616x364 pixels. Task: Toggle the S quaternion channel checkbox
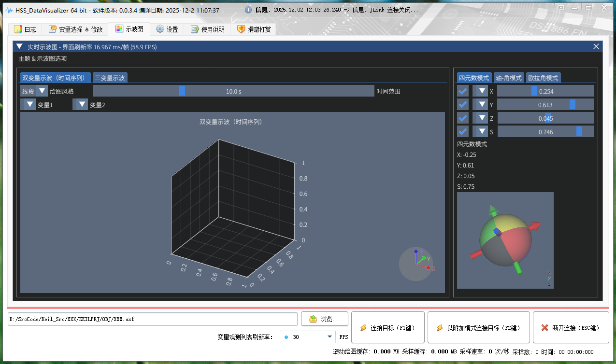[x=462, y=131]
